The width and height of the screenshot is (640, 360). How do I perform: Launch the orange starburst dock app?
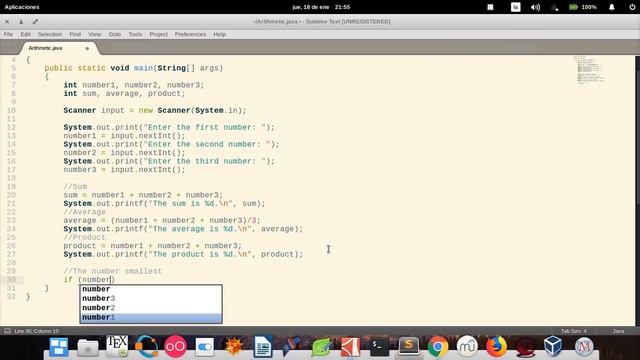coord(233,347)
